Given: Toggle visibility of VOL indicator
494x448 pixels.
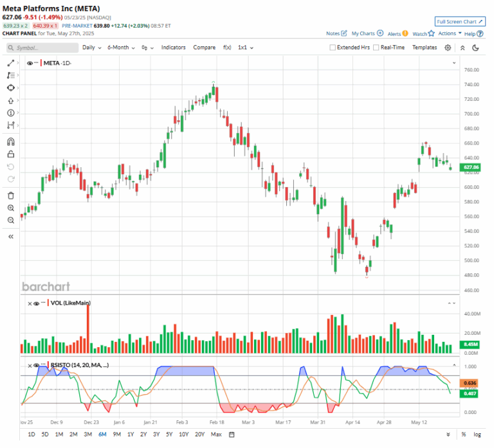Looking at the screenshot, I should (36, 303).
